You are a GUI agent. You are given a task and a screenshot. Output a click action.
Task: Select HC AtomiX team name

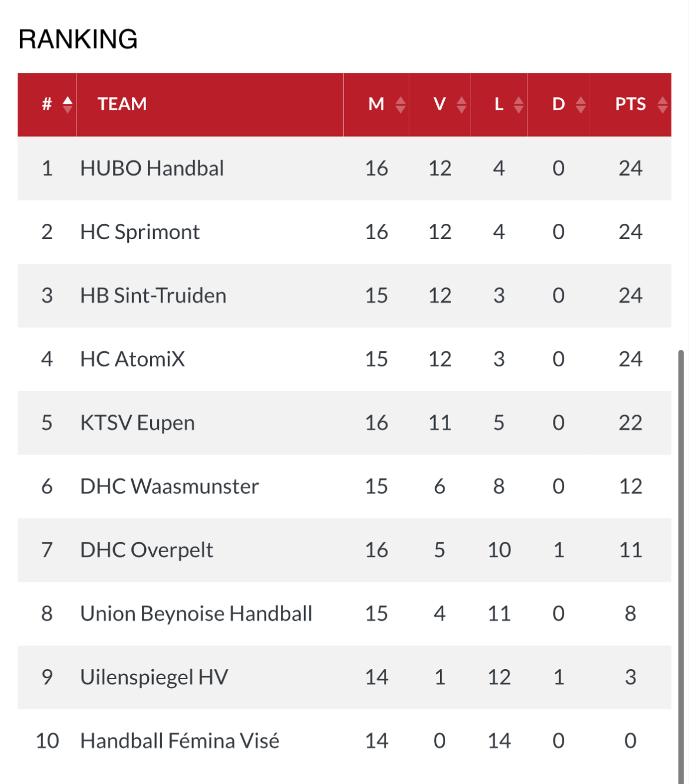pos(132,359)
